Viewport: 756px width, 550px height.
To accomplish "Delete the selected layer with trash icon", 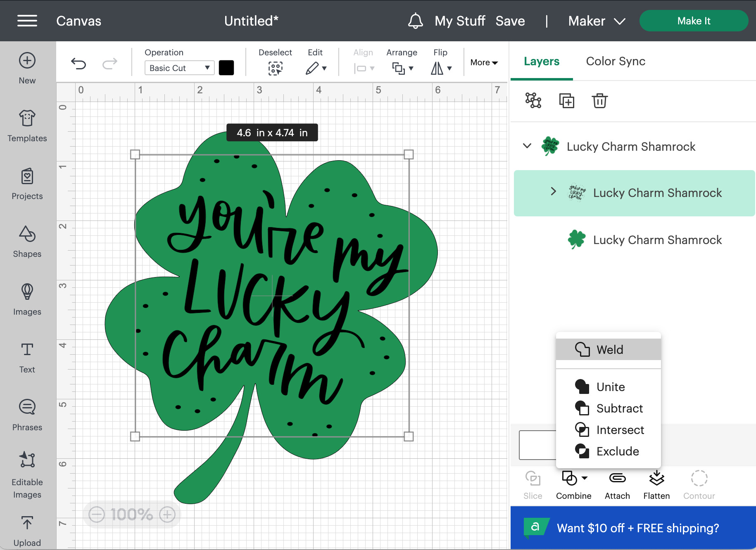I will click(600, 100).
